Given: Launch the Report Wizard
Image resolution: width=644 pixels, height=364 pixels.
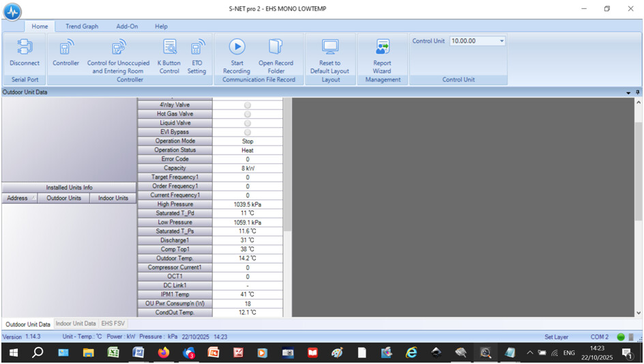Looking at the screenshot, I should [x=382, y=47].
